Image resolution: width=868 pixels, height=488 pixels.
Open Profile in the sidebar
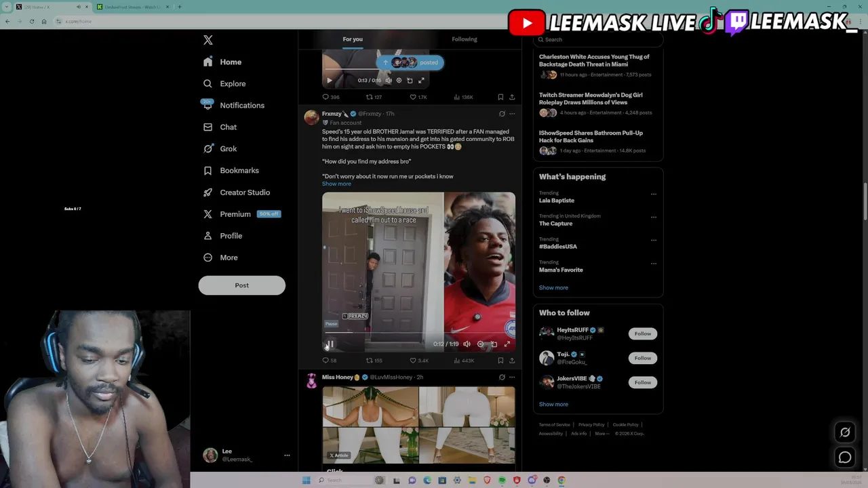click(222, 235)
